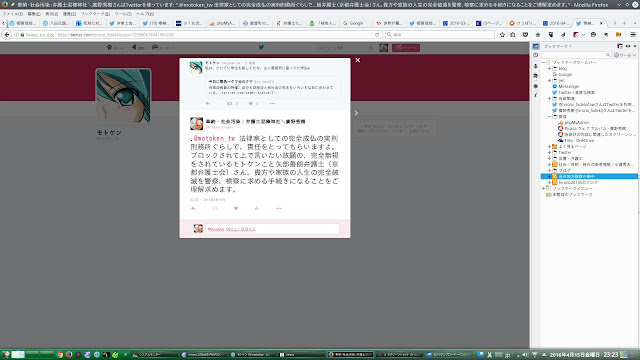Open the Firefox hamburger menu
640x360 pixels.
pos(633,35)
